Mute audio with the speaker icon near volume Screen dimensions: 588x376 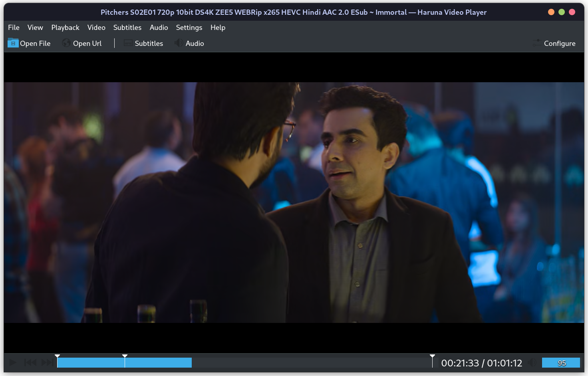click(531, 362)
